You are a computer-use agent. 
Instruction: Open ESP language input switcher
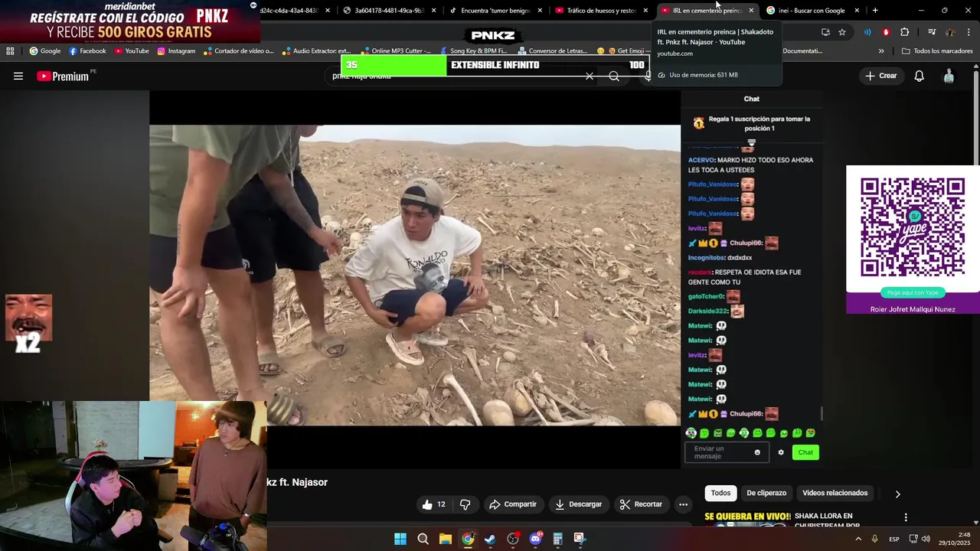pyautogui.click(x=894, y=540)
